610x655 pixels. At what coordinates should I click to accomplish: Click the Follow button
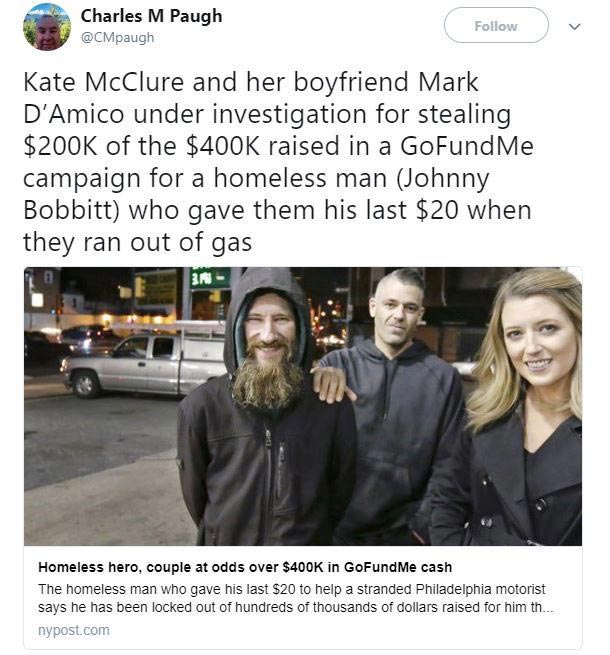[496, 25]
